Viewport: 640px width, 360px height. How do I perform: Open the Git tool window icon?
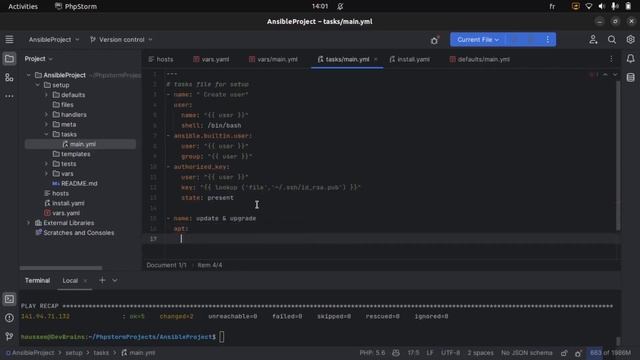click(9, 336)
